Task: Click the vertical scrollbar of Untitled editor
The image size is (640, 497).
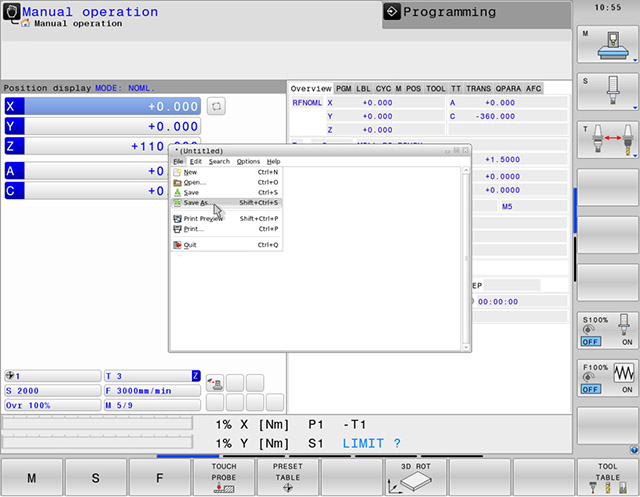Action: [x=466, y=259]
